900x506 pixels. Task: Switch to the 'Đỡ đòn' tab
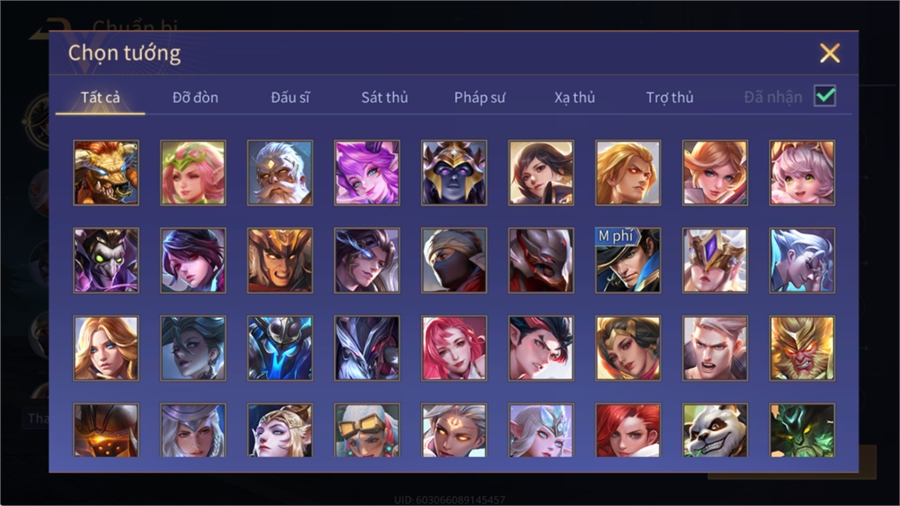pos(195,98)
